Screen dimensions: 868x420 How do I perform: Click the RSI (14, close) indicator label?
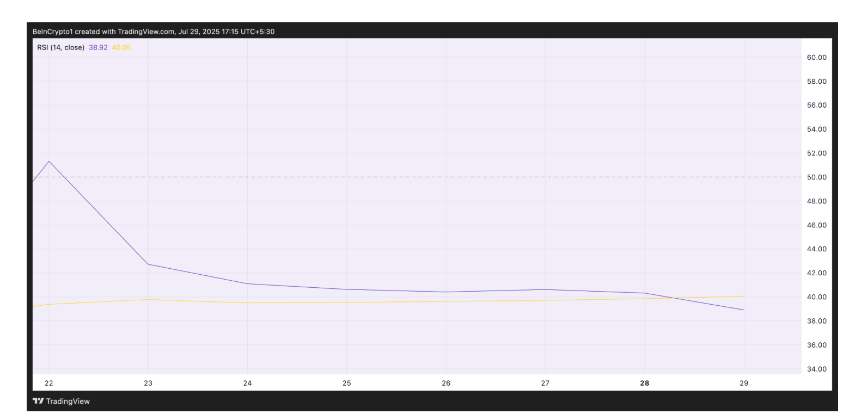[x=60, y=47]
